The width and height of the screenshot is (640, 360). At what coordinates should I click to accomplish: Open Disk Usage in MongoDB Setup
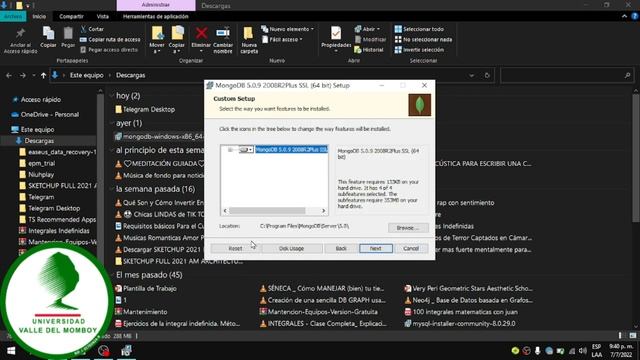tap(291, 248)
